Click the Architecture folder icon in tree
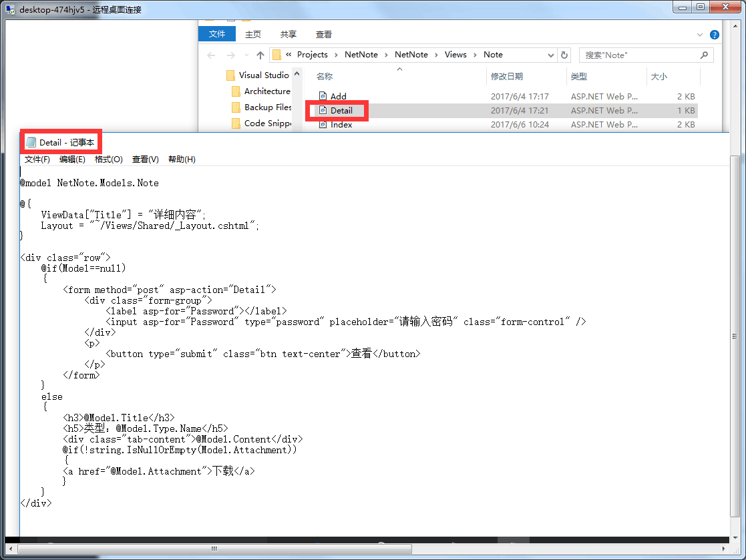The width and height of the screenshot is (746, 560). [235, 91]
